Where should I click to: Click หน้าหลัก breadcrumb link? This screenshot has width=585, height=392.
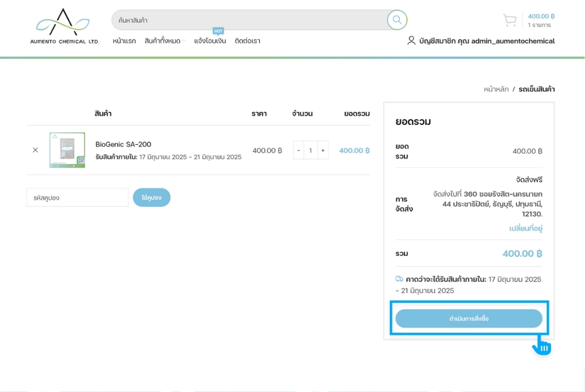tap(496, 89)
